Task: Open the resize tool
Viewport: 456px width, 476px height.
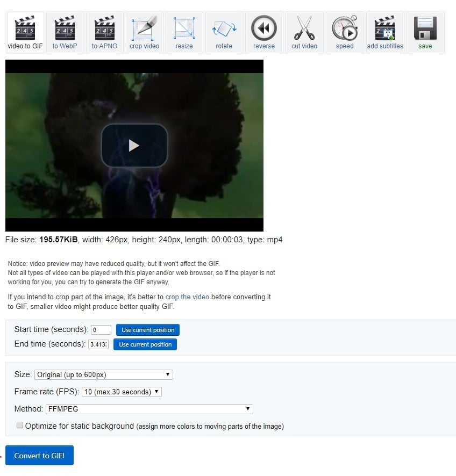Action: [184, 32]
